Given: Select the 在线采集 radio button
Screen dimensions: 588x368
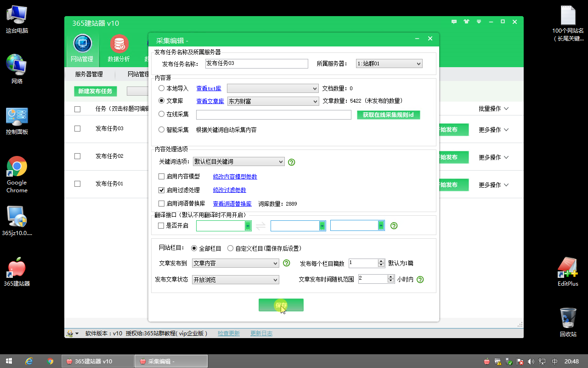Looking at the screenshot, I should 161,114.
